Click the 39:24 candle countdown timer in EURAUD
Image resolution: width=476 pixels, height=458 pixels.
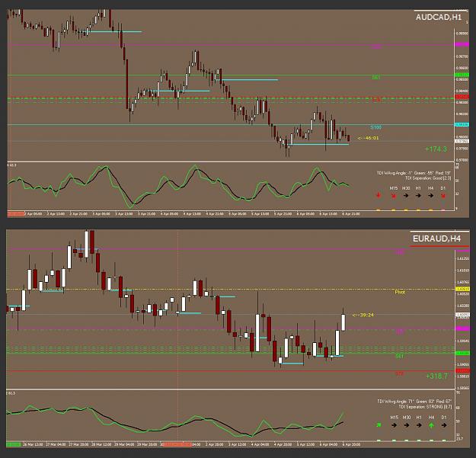pos(363,315)
